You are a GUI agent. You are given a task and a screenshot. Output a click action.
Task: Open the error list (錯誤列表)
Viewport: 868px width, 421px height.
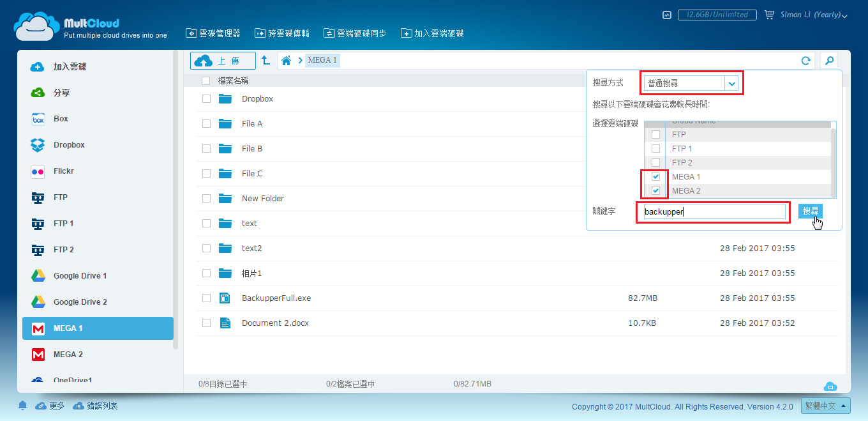pyautogui.click(x=95, y=406)
